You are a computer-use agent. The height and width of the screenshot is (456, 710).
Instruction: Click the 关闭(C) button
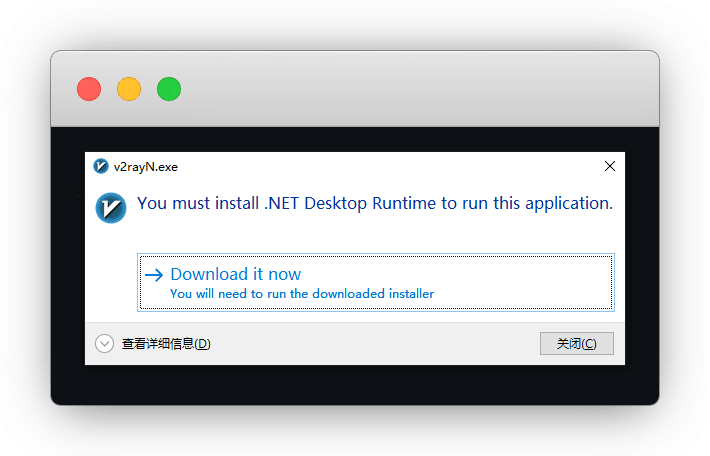point(576,343)
